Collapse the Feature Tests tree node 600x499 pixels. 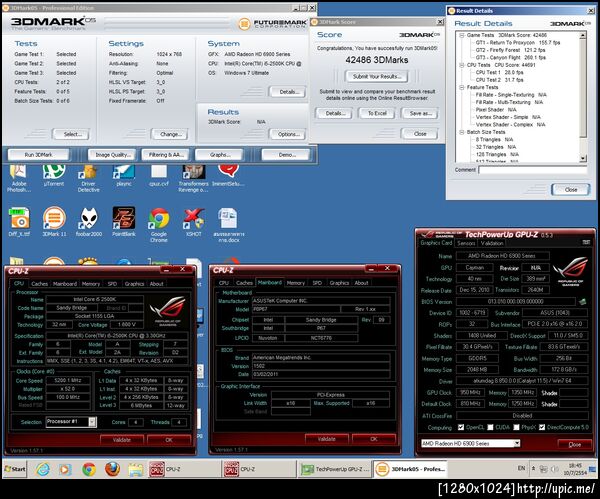(461, 87)
